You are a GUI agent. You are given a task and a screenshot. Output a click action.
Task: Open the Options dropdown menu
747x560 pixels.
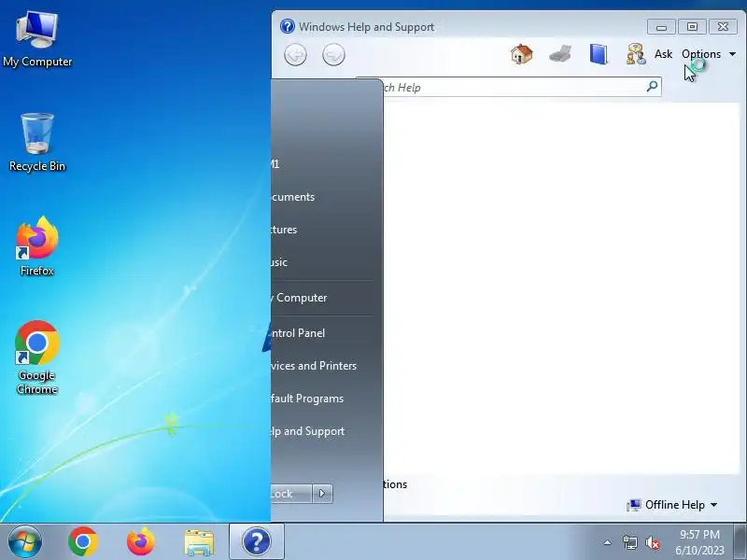point(709,54)
